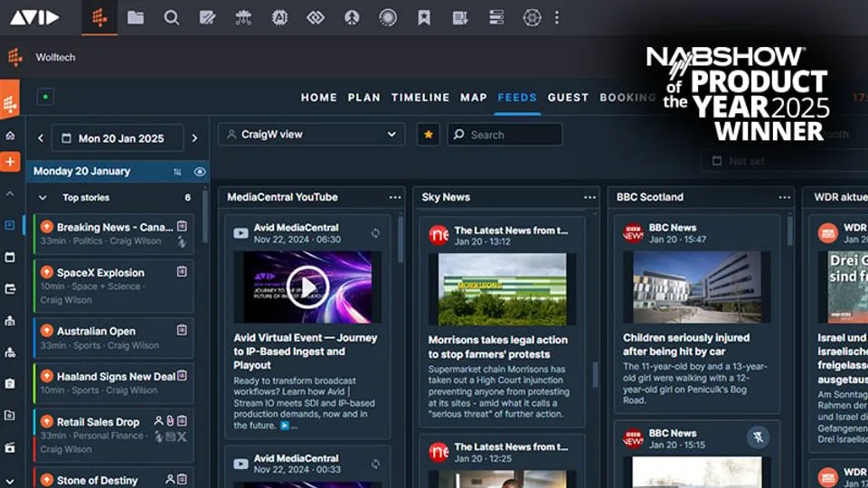Switch to the GUEST tab

[568, 98]
